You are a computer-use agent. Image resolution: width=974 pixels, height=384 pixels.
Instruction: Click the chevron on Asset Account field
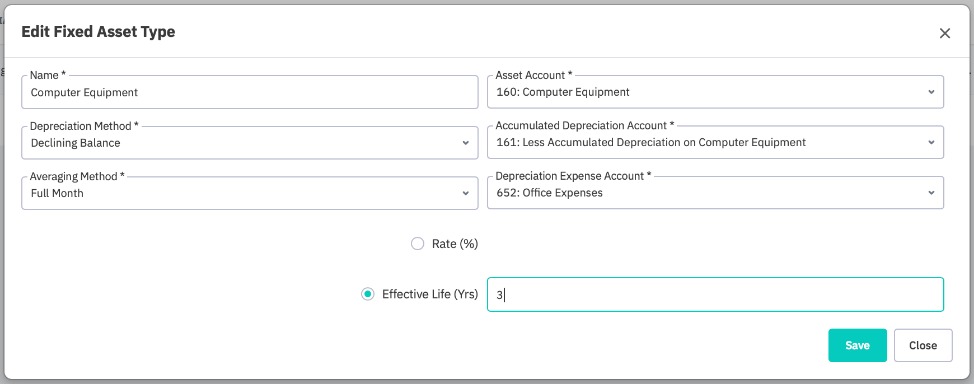(931, 92)
